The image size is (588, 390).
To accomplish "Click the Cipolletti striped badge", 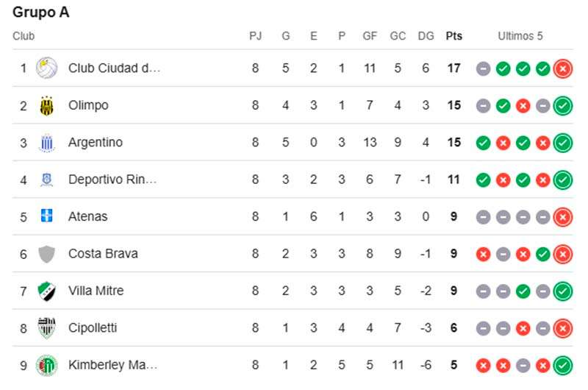I will [x=46, y=327].
